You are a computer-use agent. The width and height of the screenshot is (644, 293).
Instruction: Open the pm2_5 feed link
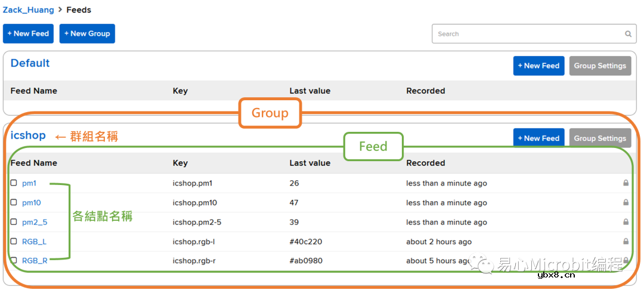coord(35,222)
